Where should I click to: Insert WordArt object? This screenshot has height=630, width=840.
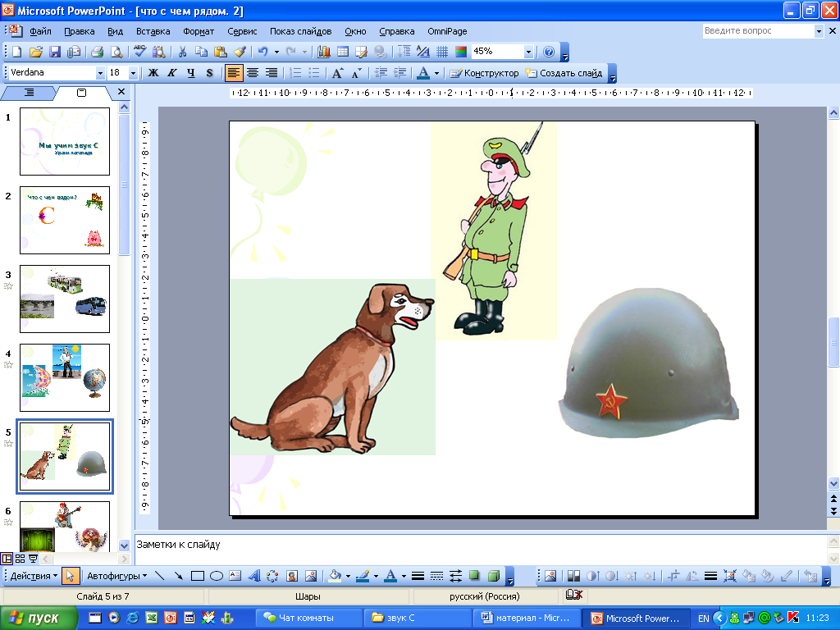[254, 576]
